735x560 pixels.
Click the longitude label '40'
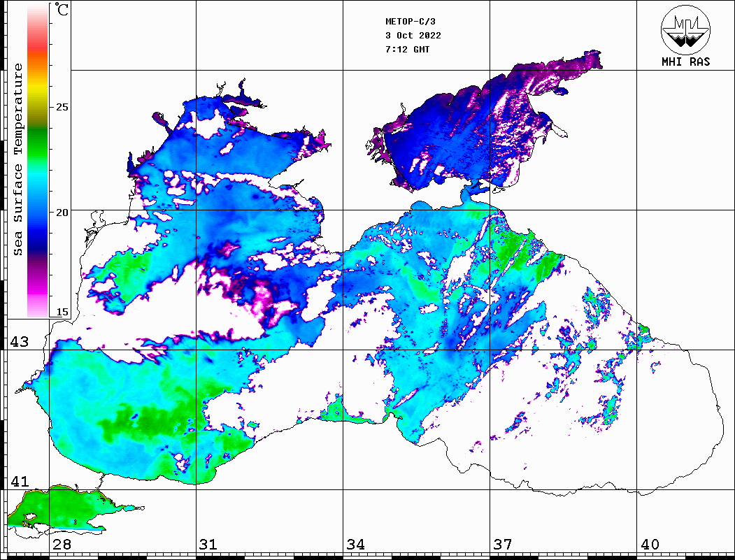click(650, 545)
